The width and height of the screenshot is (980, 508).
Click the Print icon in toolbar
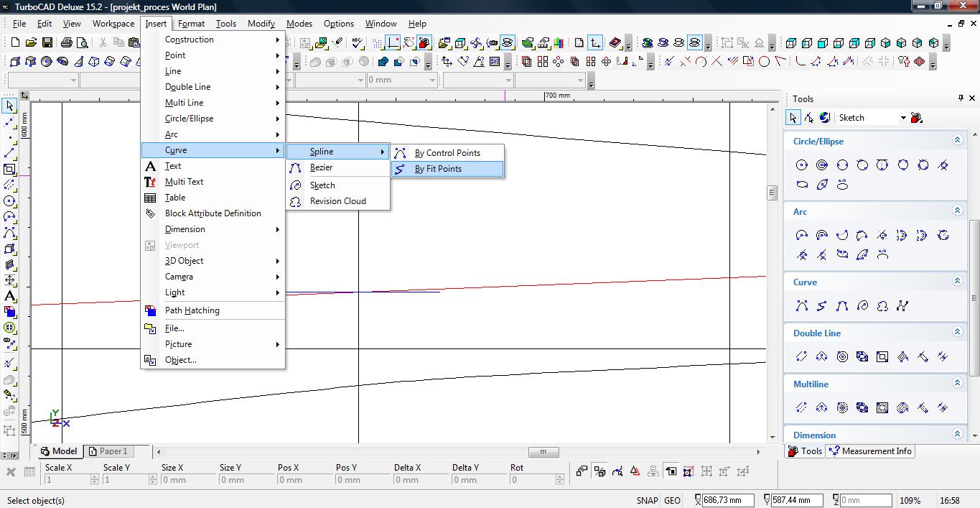67,43
